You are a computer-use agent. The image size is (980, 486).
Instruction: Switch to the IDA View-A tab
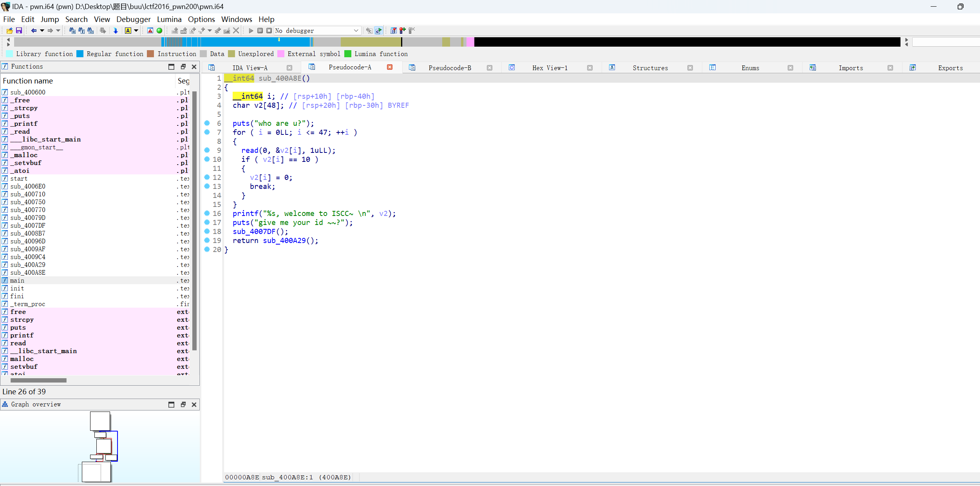point(250,68)
